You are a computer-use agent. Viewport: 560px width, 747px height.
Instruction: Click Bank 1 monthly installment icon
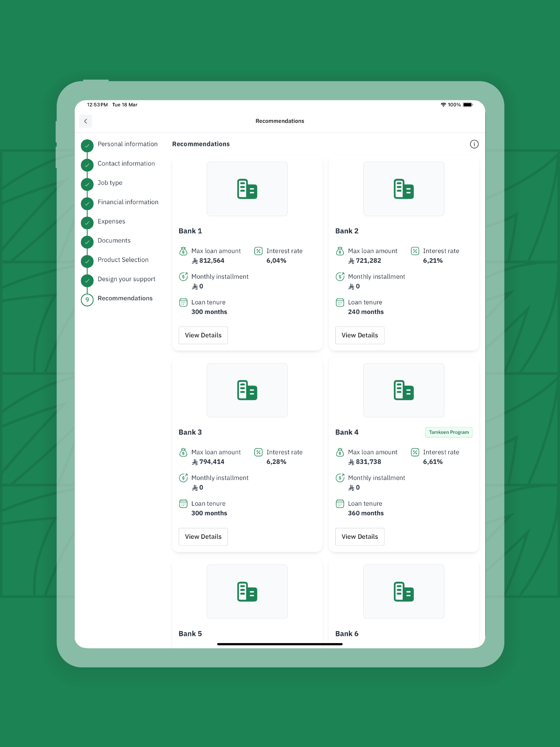(x=183, y=277)
